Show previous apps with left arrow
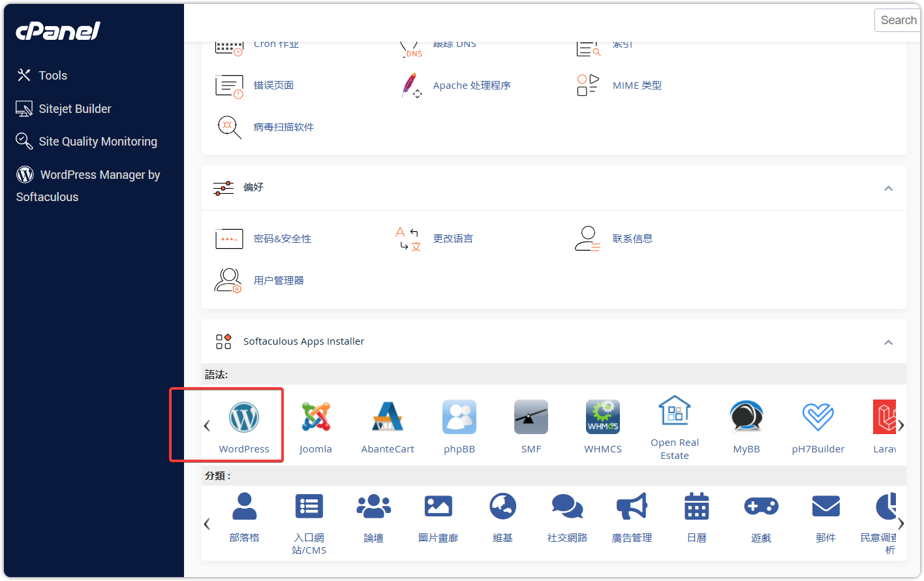Image resolution: width=924 pixels, height=581 pixels. click(207, 426)
